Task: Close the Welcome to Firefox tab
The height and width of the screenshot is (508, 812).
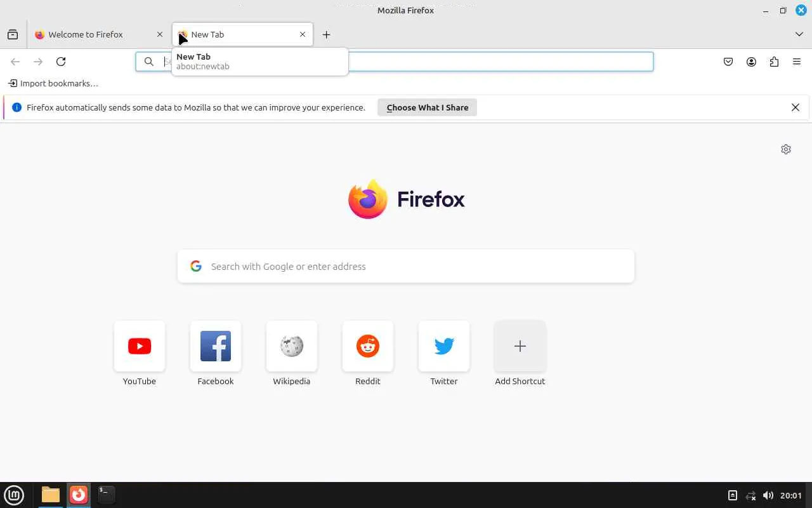Action: [160, 34]
